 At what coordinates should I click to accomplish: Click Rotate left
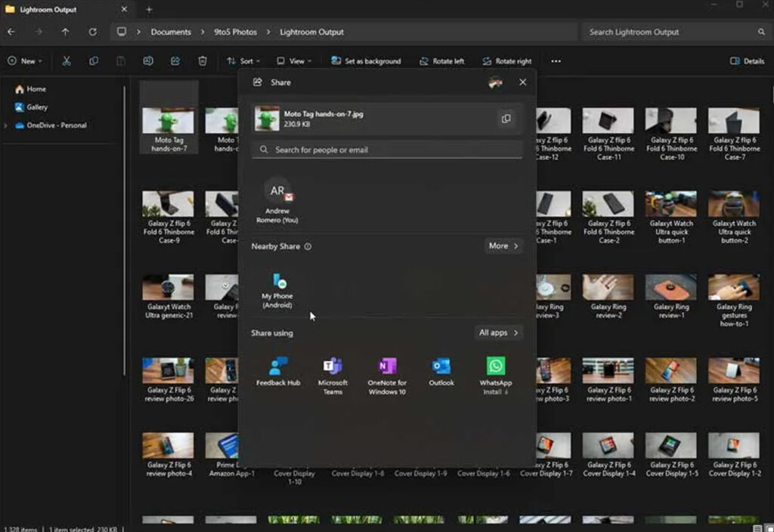click(441, 61)
